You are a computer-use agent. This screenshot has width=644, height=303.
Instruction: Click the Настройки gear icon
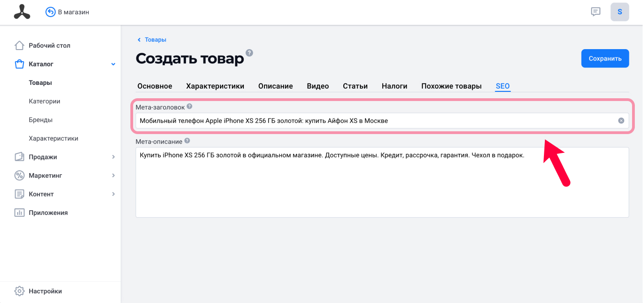(19, 291)
